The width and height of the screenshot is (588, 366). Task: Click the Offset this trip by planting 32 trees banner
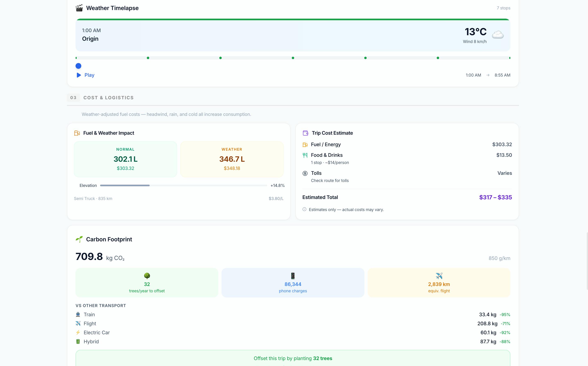tap(293, 358)
